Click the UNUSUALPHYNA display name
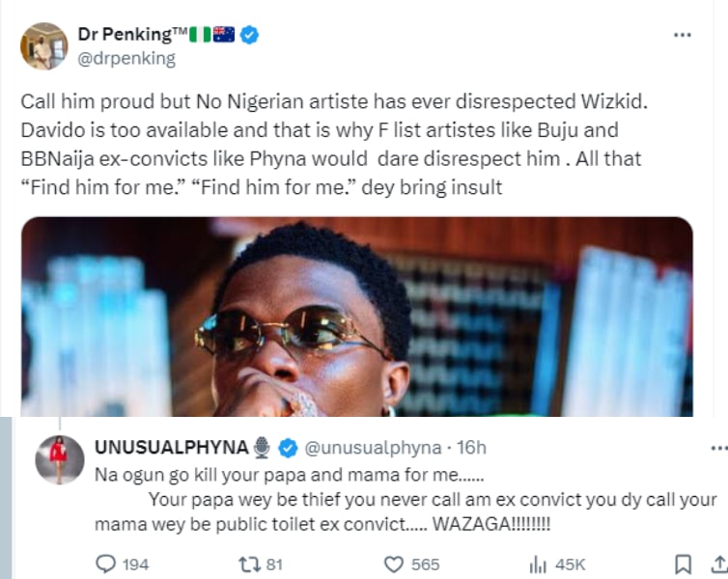This screenshot has height=579, width=728. tap(172, 447)
